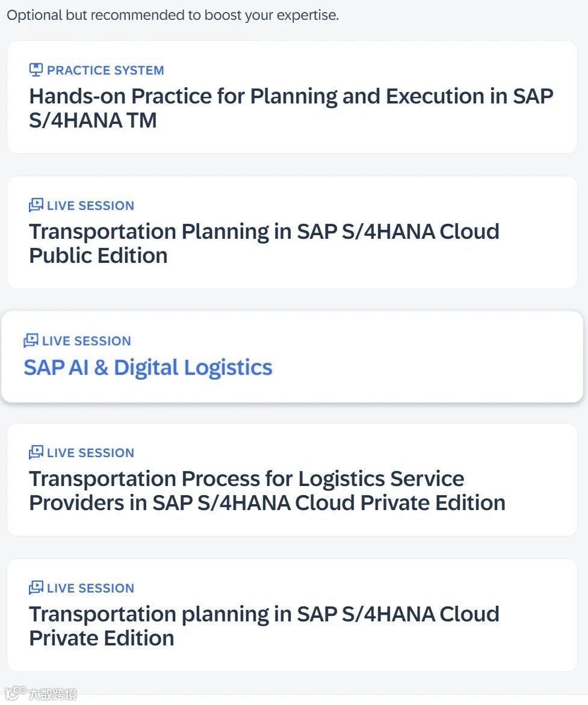Click the live session icon above Public Edition title
The width and height of the screenshot is (588, 705).
[x=36, y=205]
